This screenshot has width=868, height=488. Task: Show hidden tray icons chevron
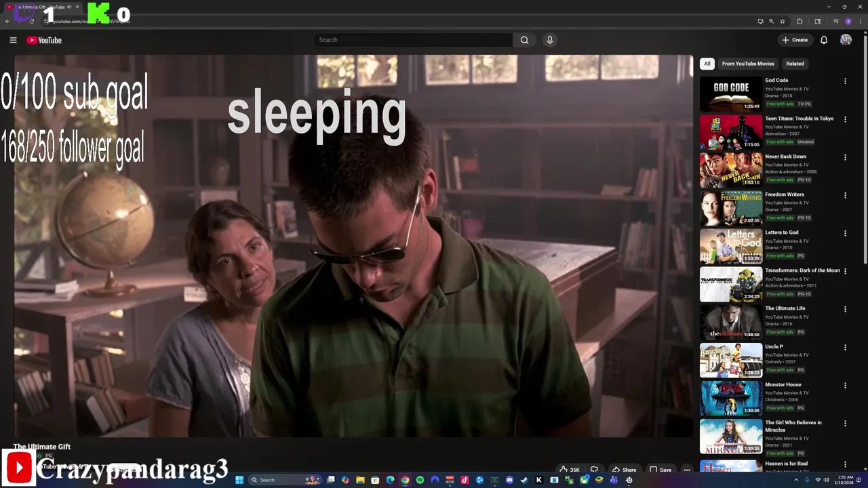[796, 480]
